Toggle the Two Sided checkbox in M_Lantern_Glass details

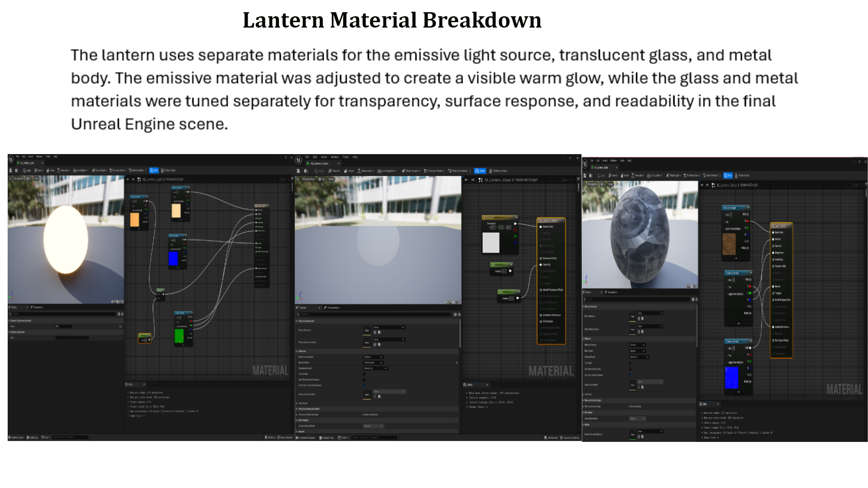click(x=364, y=374)
